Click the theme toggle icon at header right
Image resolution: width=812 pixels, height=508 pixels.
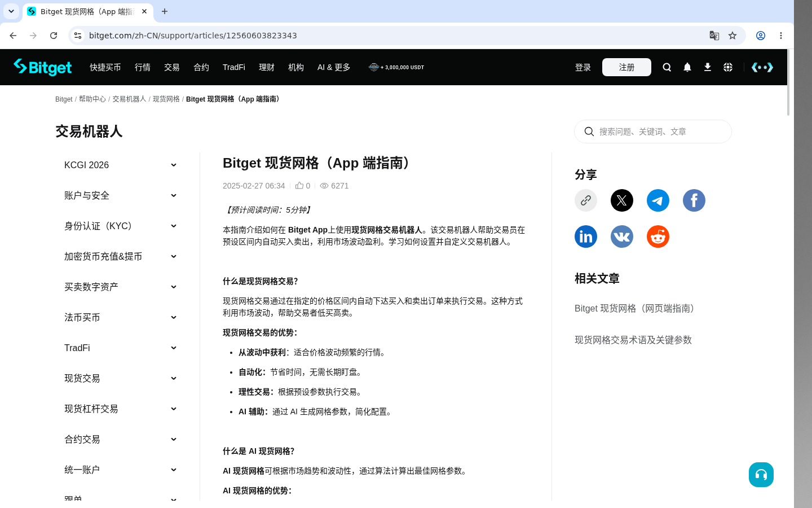[762, 67]
